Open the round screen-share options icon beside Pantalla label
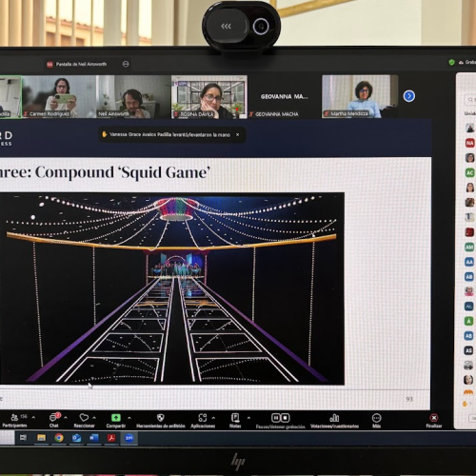 (126, 64)
